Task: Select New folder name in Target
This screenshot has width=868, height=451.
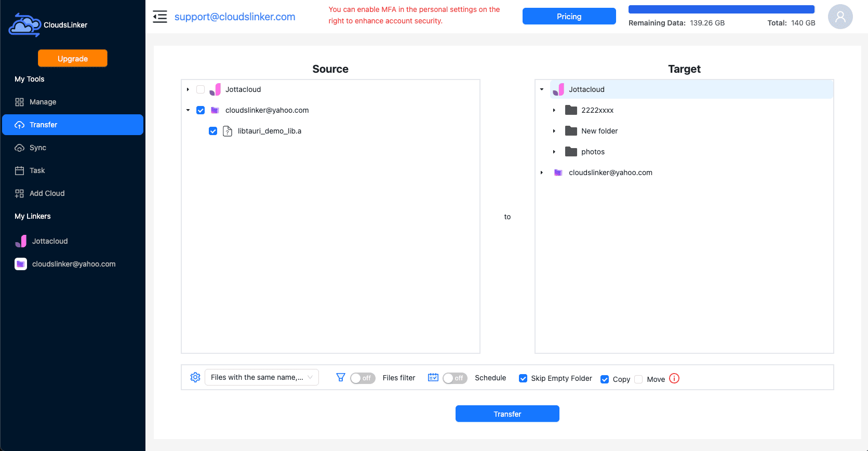Action: click(599, 131)
